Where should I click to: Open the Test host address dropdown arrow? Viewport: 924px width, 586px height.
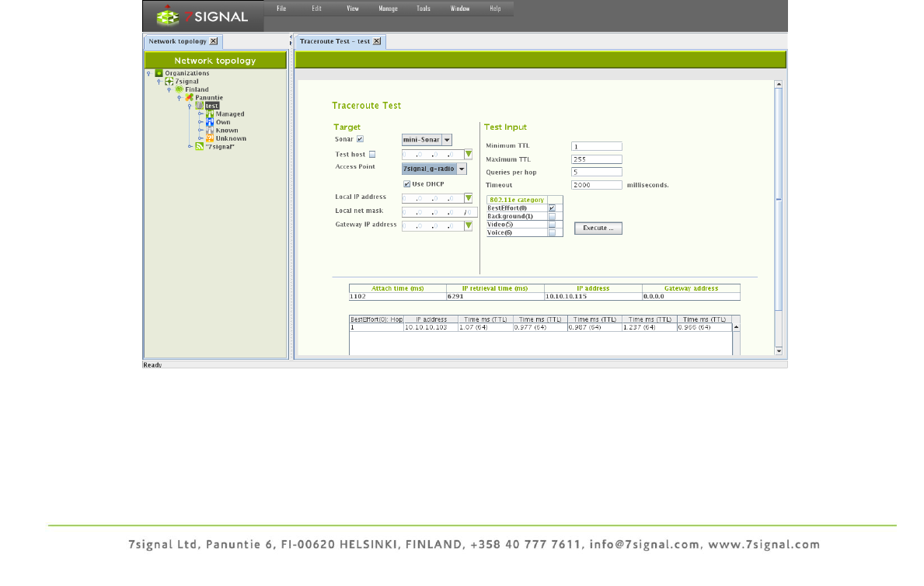coord(469,155)
